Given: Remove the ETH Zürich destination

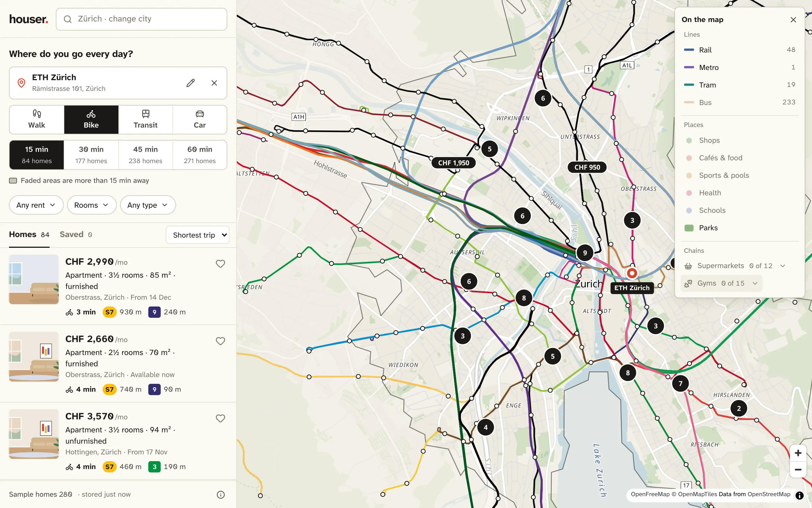Looking at the screenshot, I should pos(214,83).
